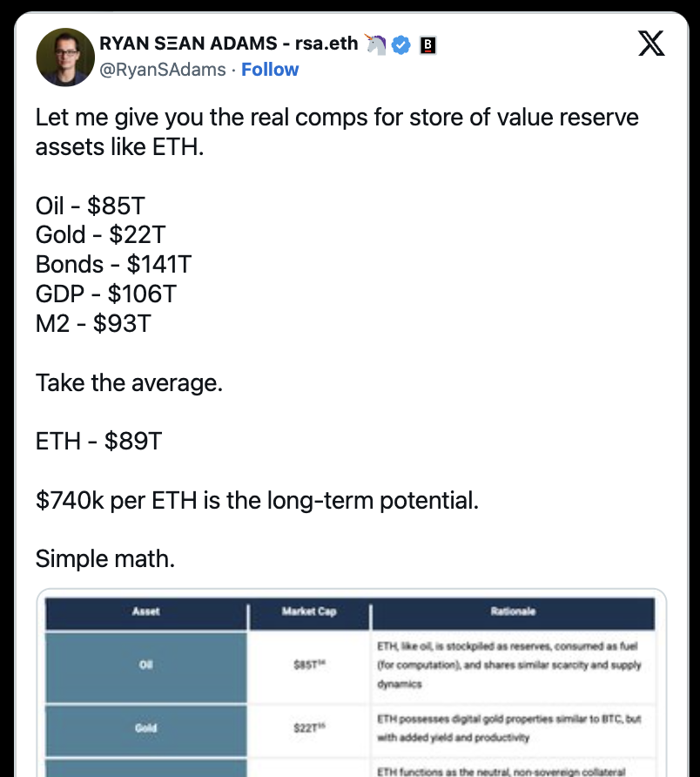Select the 'Oil' row in the table

[145, 664]
